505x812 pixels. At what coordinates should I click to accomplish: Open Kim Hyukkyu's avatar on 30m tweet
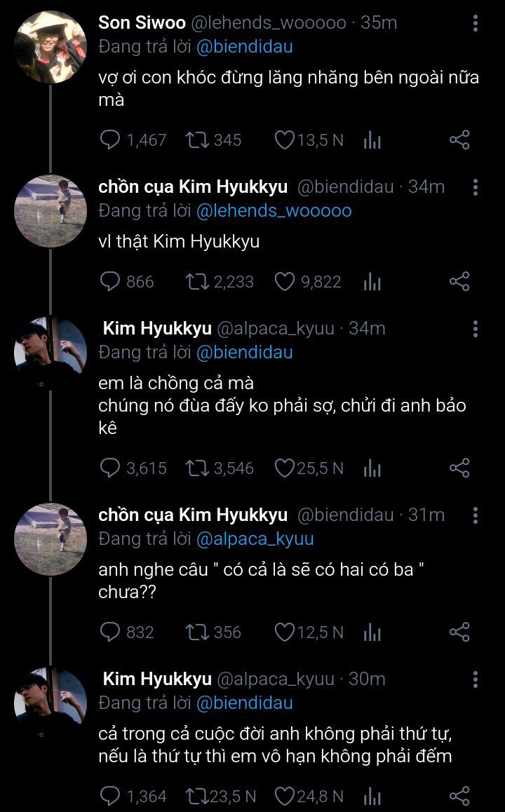coord(50,703)
